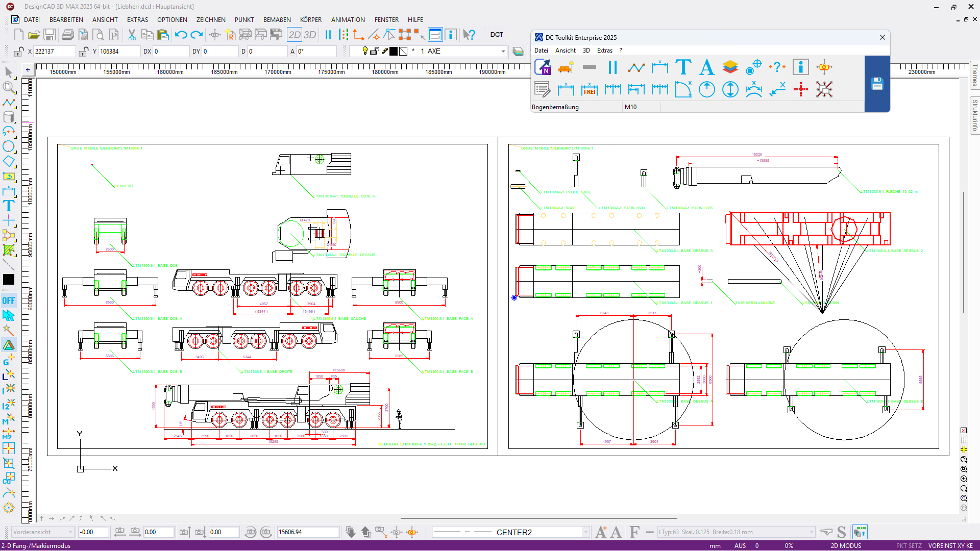Switch to 3D mode button
The image size is (980, 551).
tap(310, 35)
